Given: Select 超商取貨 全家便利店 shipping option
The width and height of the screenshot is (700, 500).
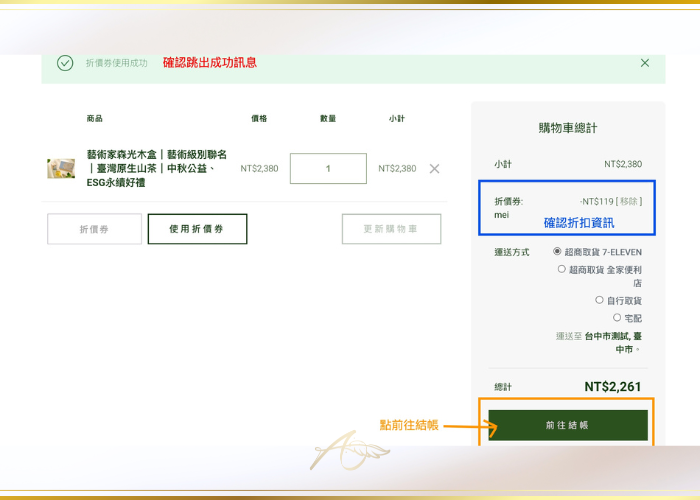Looking at the screenshot, I should (x=562, y=269).
